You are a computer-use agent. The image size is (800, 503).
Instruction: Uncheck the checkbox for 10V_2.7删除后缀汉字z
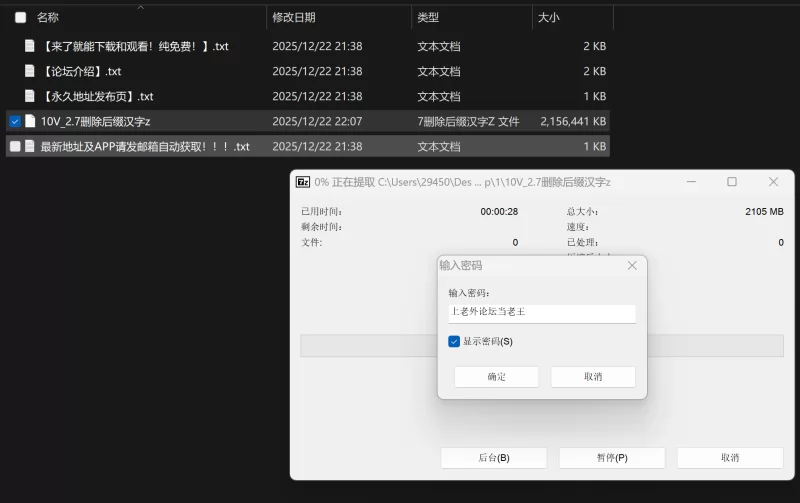click(x=14, y=121)
